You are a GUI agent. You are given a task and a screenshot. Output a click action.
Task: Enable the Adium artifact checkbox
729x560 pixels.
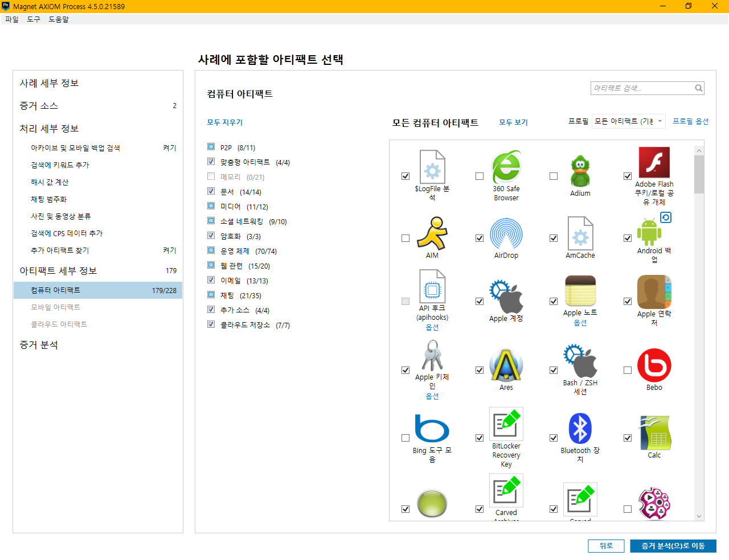pos(554,176)
